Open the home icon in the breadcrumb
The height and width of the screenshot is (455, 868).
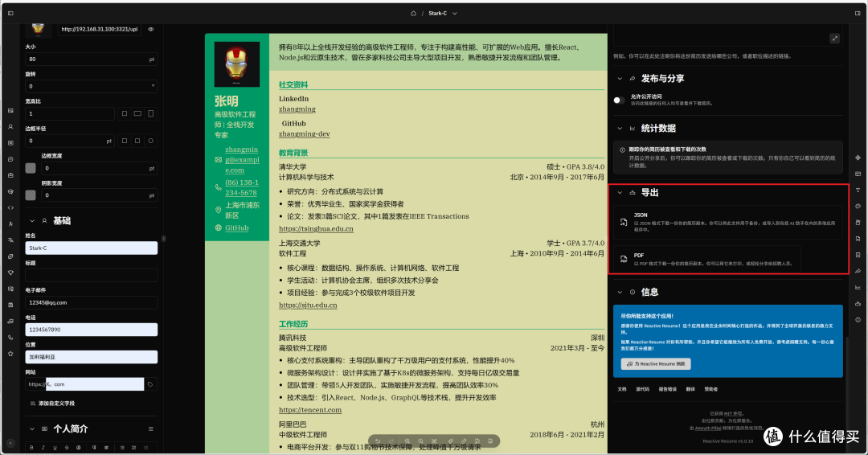coord(413,14)
